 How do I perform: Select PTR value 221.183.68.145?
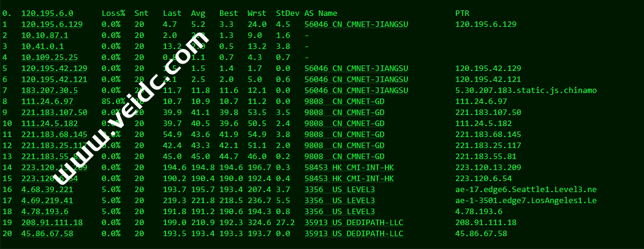coord(488,135)
